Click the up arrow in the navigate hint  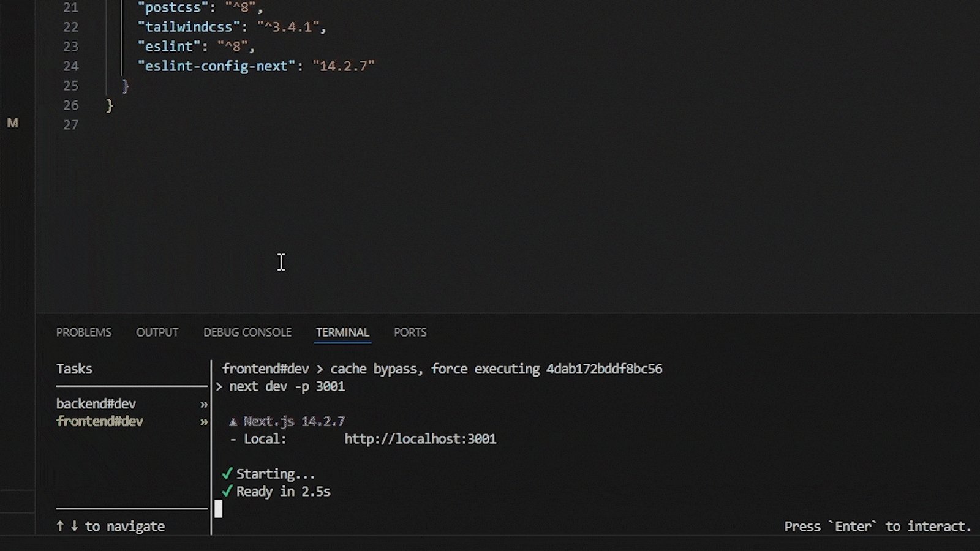[60, 526]
